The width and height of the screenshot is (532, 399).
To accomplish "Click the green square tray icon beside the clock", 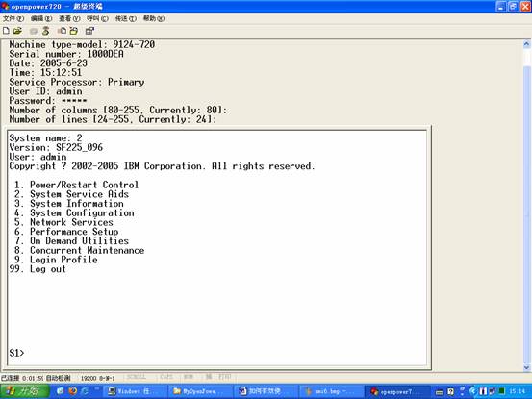I will click(x=502, y=392).
